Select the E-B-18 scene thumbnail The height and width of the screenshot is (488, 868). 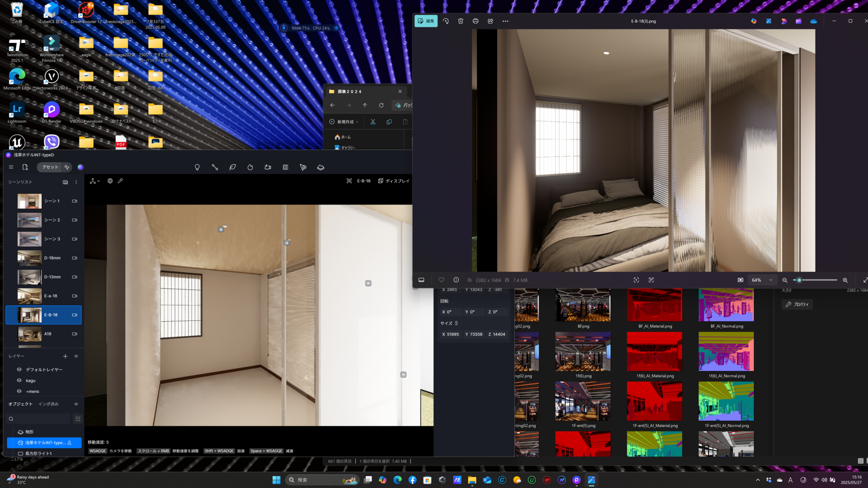[29, 315]
